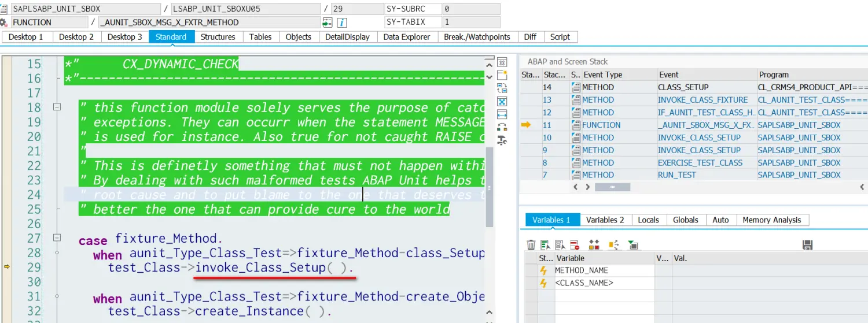Click the green triangle with window icon
Image resolution: width=868 pixels, height=323 pixels.
[632, 245]
